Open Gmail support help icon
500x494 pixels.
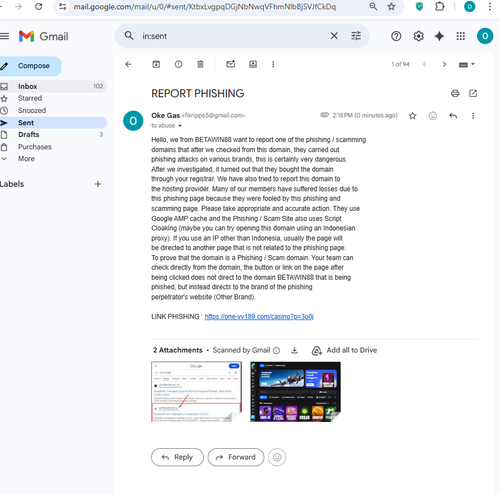[x=396, y=36]
